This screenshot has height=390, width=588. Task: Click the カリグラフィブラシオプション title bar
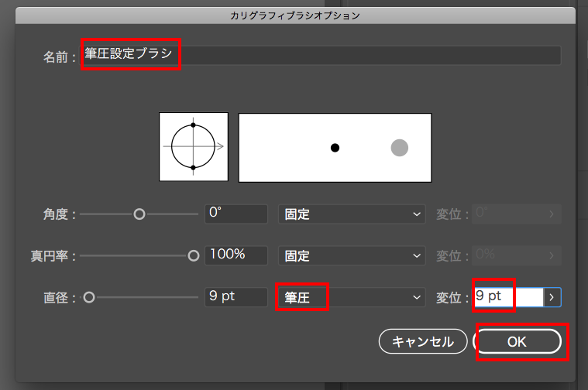click(x=295, y=15)
